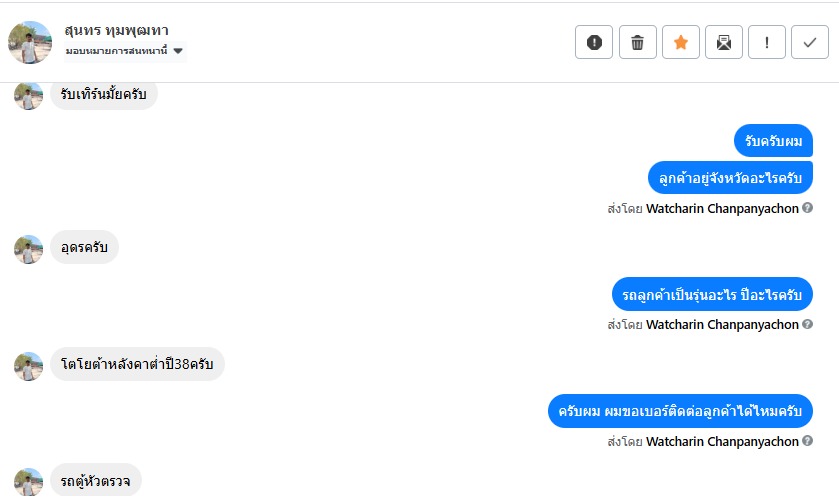The width and height of the screenshot is (839, 501).
Task: Click help icon beside last sender label
Action: pyautogui.click(x=807, y=441)
